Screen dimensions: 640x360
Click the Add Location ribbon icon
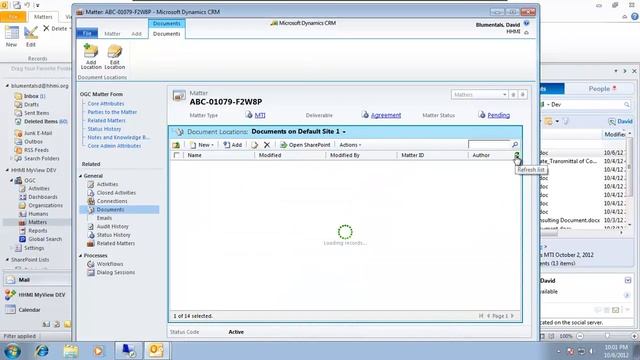pos(91,57)
